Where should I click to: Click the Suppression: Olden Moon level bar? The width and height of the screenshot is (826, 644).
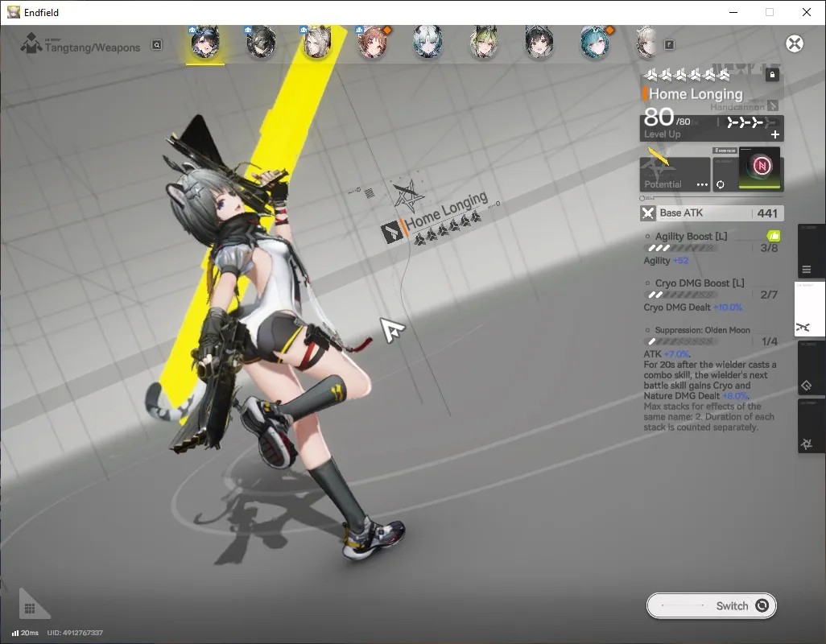680,342
